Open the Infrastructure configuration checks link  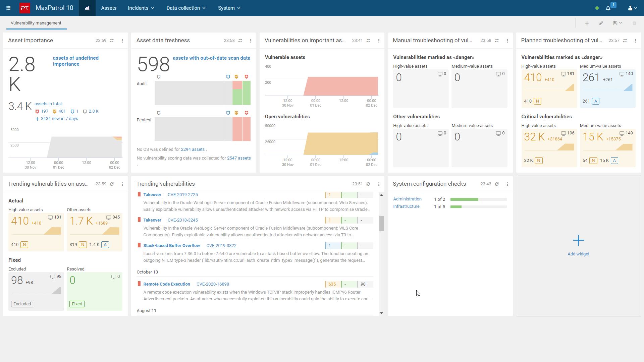coord(406,206)
